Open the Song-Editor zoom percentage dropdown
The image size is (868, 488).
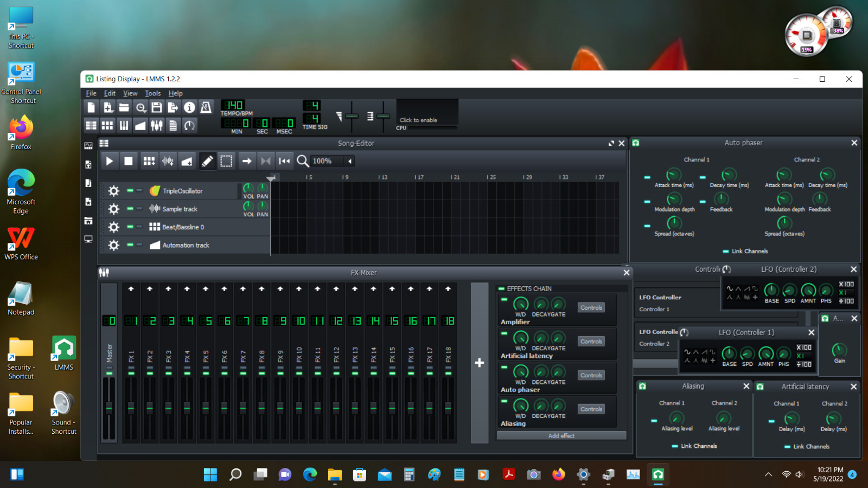click(333, 161)
